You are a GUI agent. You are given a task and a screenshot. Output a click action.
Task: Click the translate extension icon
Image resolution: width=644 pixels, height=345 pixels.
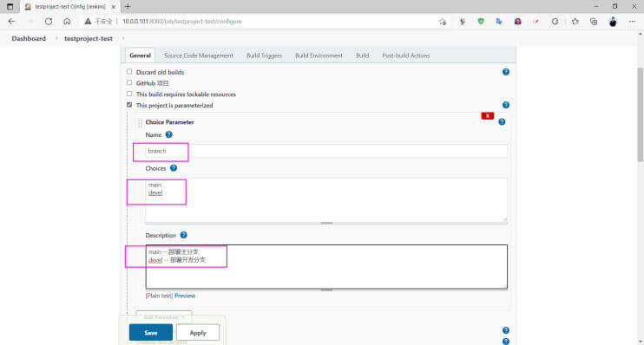click(x=499, y=22)
